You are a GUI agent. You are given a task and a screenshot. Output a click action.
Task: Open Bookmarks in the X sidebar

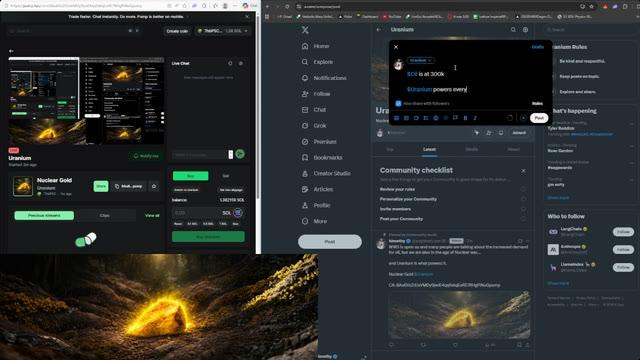pyautogui.click(x=322, y=158)
